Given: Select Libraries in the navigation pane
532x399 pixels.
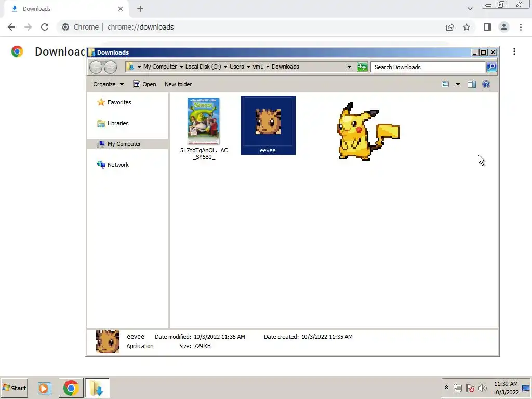Looking at the screenshot, I should pyautogui.click(x=113, y=123).
